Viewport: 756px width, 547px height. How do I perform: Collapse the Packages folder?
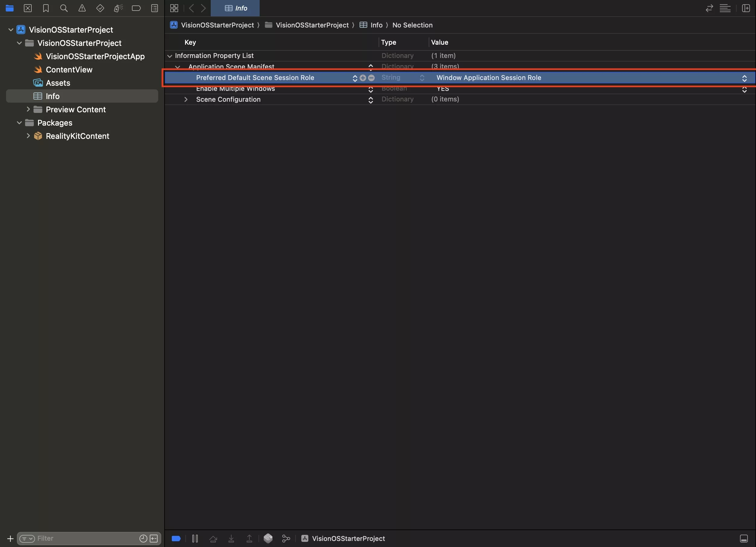point(19,123)
